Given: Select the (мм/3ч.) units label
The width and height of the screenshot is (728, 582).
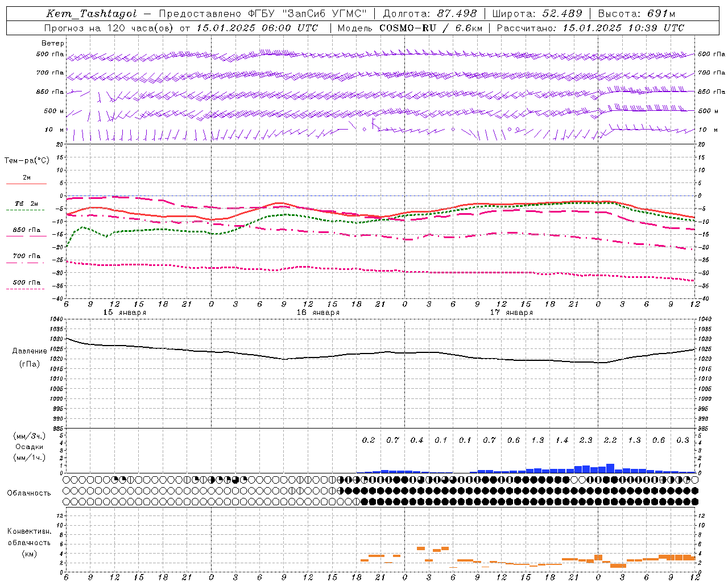Looking at the screenshot, I should pyautogui.click(x=30, y=436).
